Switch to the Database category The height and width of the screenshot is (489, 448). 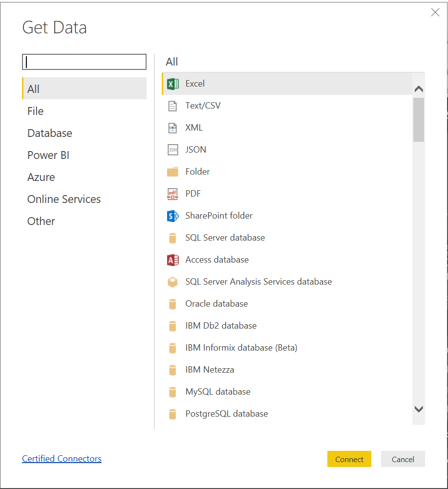[x=84, y=133]
